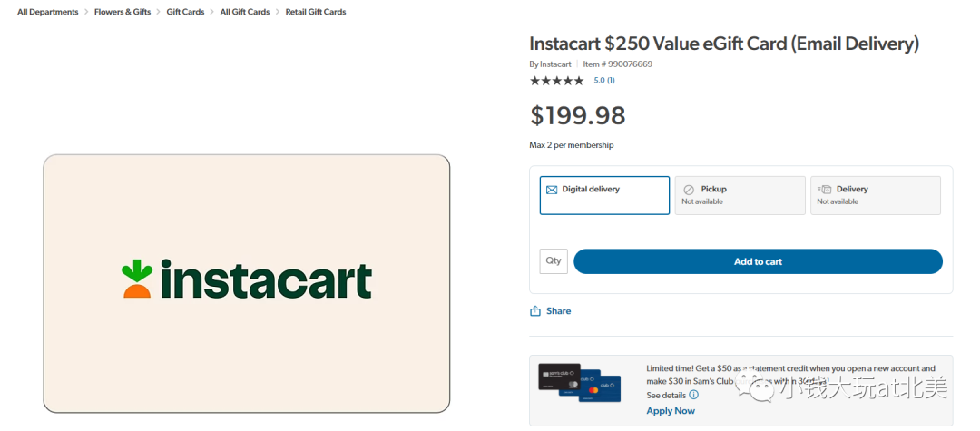
Task: Click the Share upload icon
Action: 535,311
